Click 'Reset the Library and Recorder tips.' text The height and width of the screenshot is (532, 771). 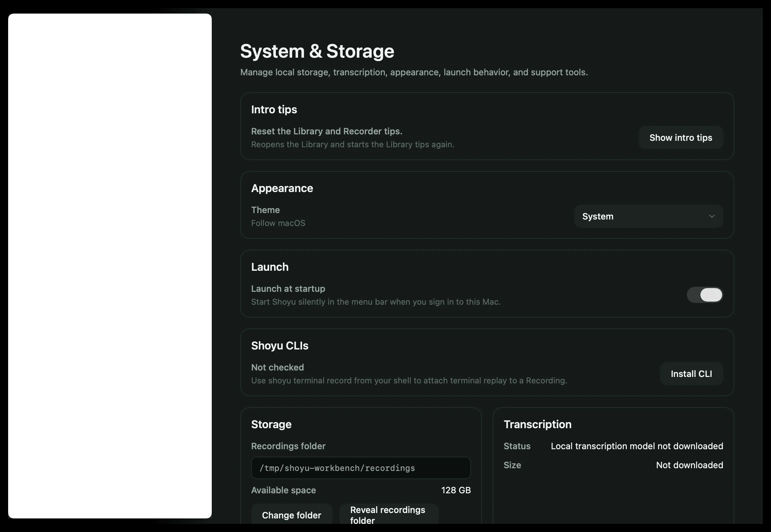pos(327,131)
